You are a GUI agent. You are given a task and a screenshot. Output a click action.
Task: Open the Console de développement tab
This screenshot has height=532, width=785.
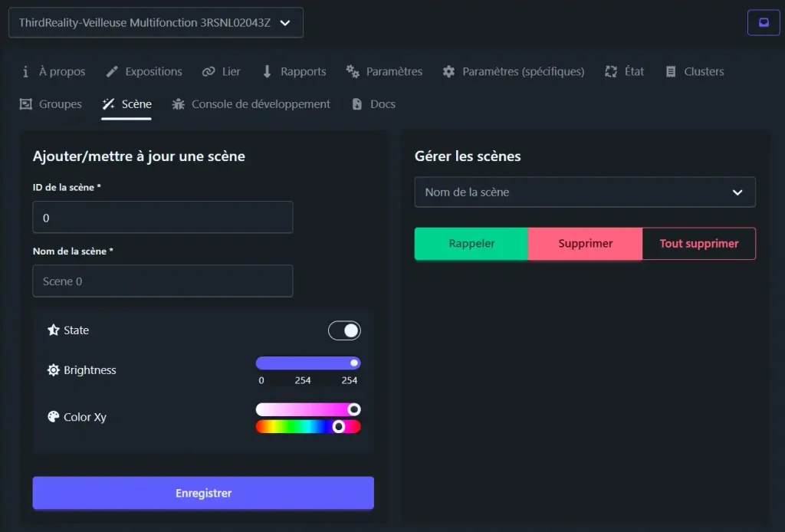click(x=251, y=104)
